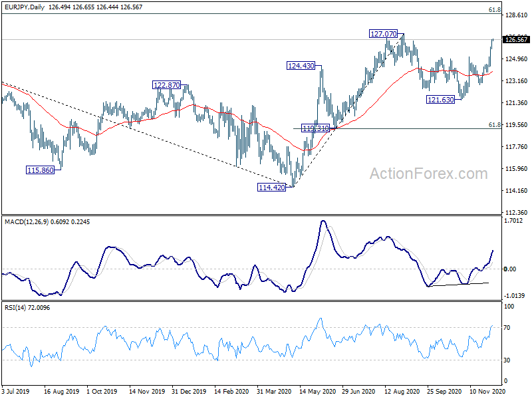The width and height of the screenshot is (532, 399).
Task: Click the MACD axis value 1.7012
Action: (513, 221)
